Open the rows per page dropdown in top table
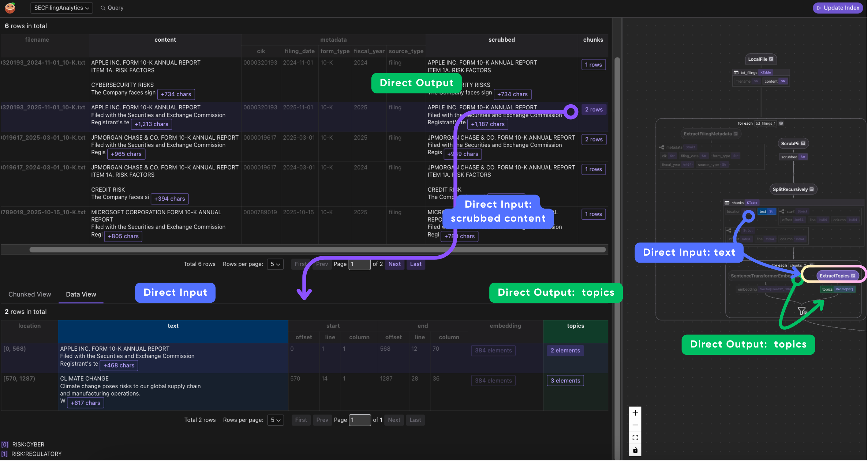868x461 pixels. [275, 264]
